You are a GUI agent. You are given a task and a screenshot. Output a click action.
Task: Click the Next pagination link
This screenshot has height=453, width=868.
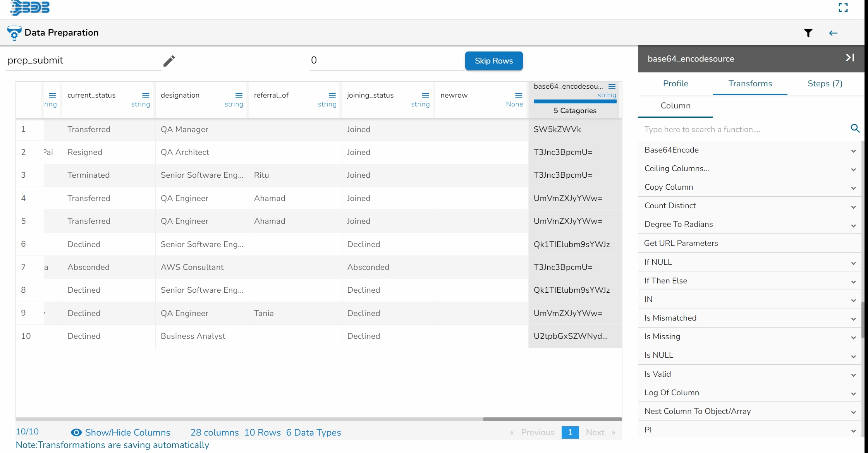[595, 432]
